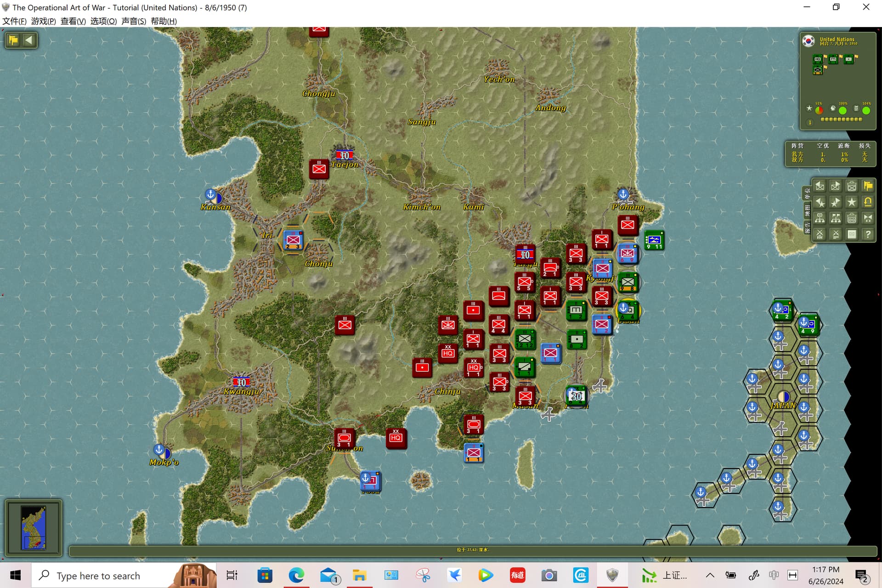Viewport: 882px width, 588px height.
Task: Open the 查看(V) menu
Action: (x=73, y=21)
